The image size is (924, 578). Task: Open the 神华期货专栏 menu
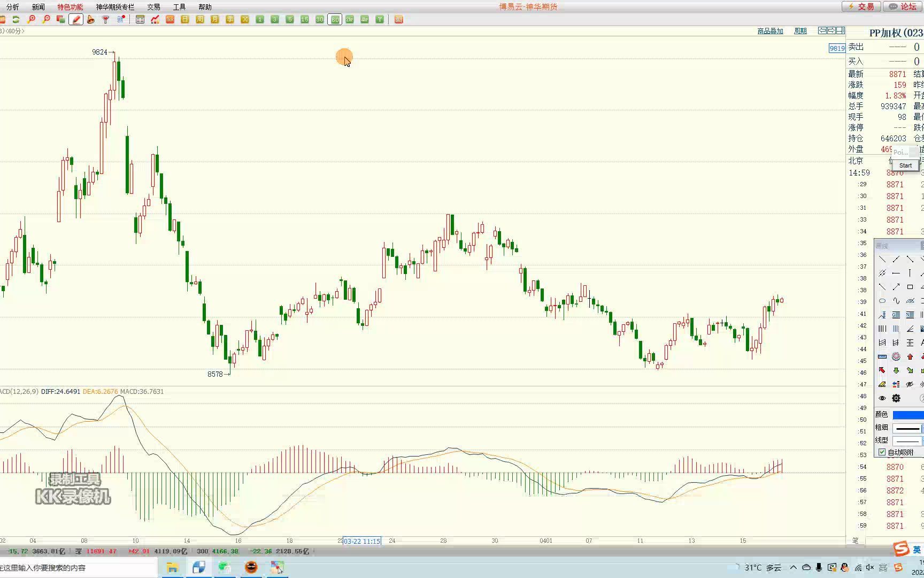point(115,7)
